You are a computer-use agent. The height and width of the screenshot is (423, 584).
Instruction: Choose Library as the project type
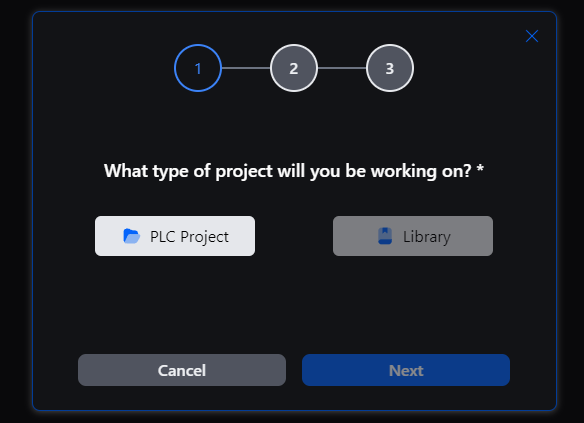[x=413, y=236]
